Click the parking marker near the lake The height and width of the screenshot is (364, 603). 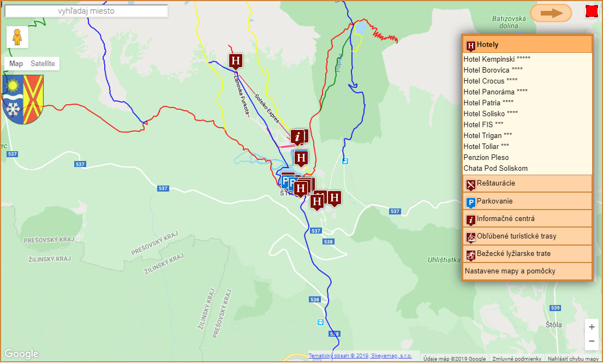tap(285, 181)
